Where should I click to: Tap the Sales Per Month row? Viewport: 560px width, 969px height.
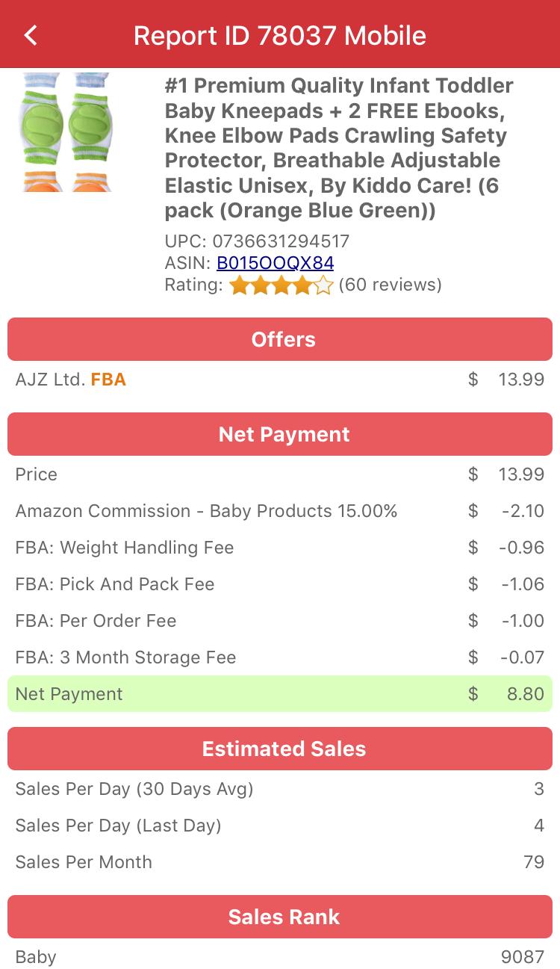coord(280,862)
